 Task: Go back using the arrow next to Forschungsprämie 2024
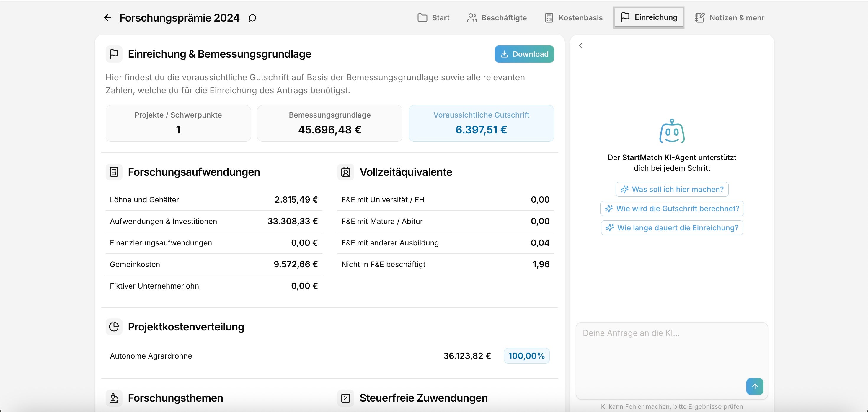[107, 18]
